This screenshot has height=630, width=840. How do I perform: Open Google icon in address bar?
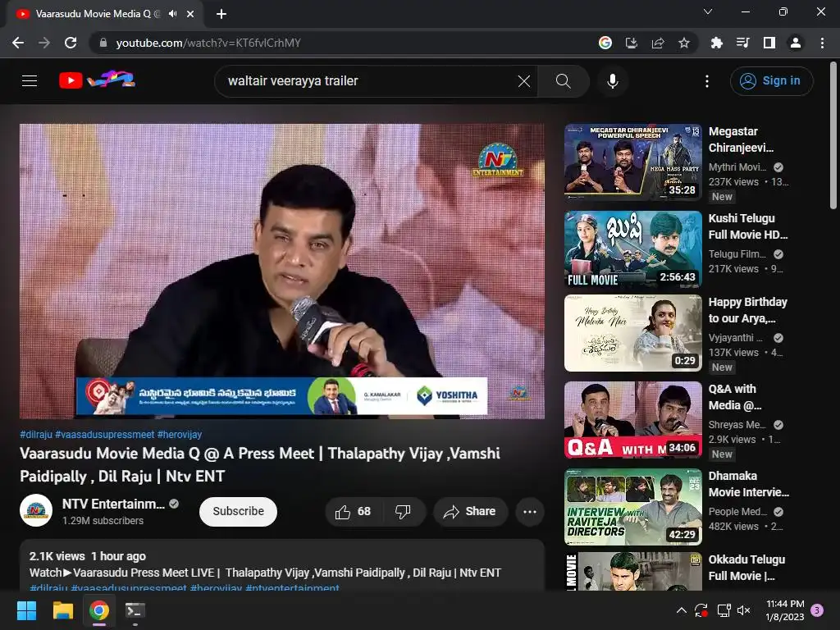[605, 43]
